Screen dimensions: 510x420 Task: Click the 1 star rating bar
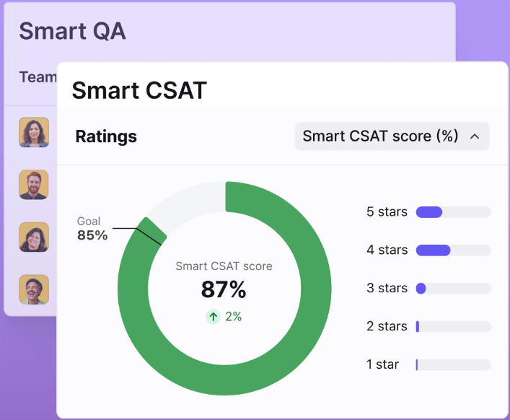pyautogui.click(x=454, y=364)
